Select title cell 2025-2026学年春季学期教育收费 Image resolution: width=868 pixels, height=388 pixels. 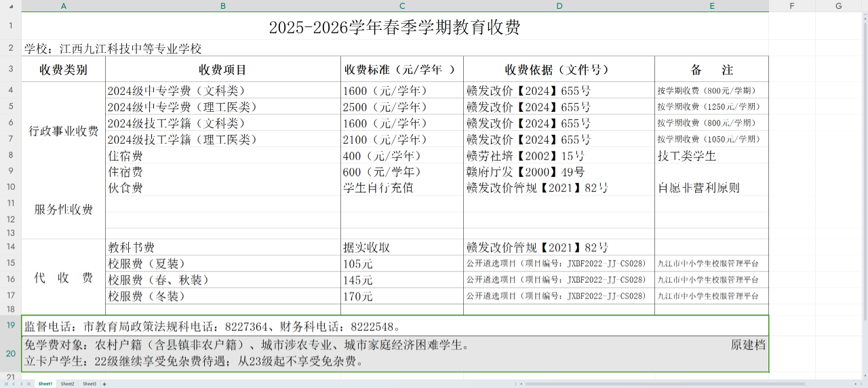[395, 27]
